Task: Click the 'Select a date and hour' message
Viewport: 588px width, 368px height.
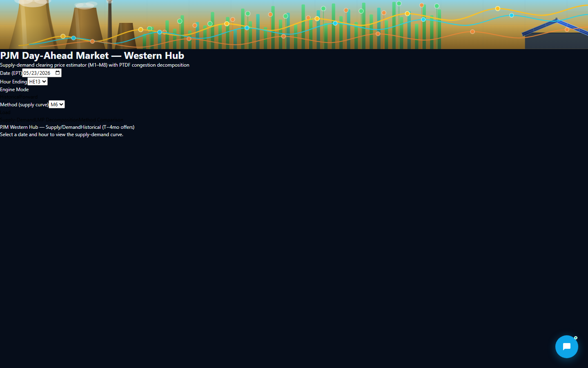Action: tap(62, 135)
